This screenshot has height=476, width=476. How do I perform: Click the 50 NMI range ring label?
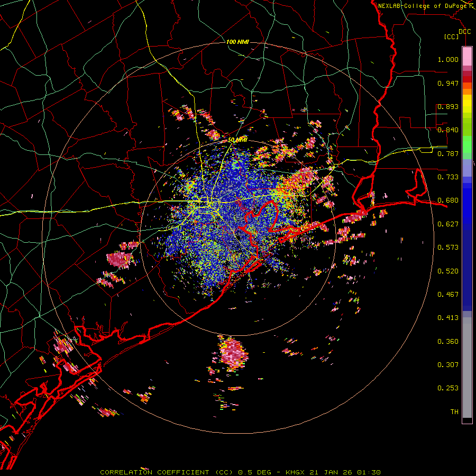pos(237,140)
